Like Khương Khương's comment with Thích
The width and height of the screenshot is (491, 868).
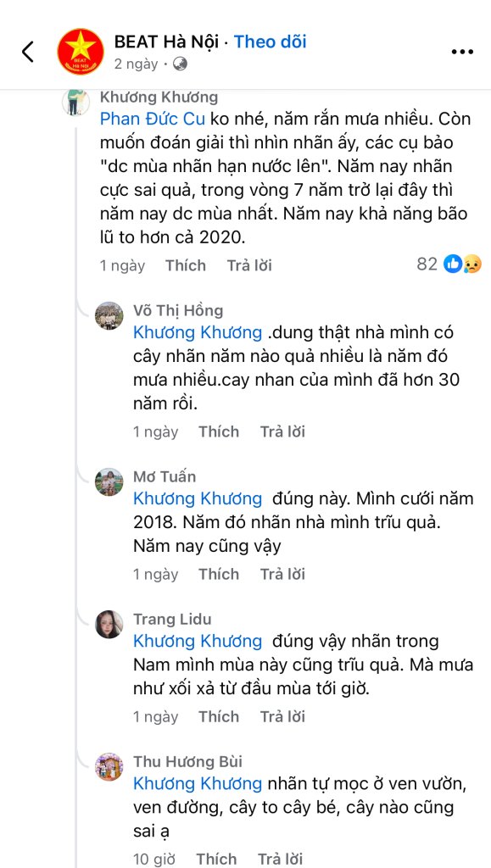[185, 265]
